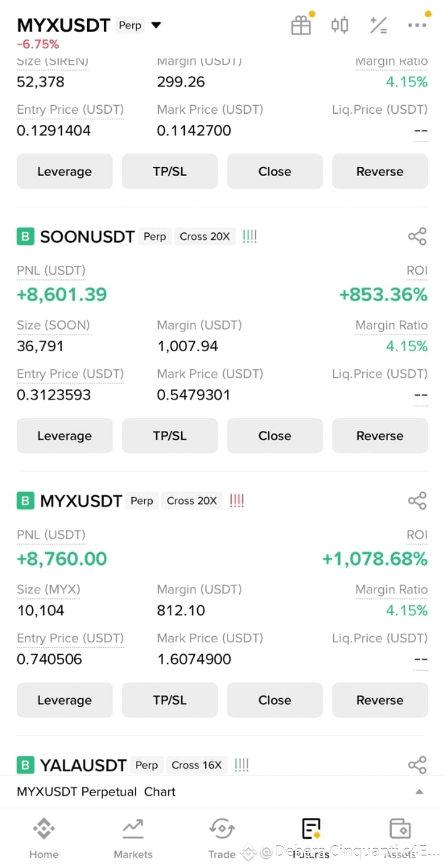Open Cross 16X margin mode on YALAUSDT
Viewport: 445px width, 868px height.
(197, 765)
